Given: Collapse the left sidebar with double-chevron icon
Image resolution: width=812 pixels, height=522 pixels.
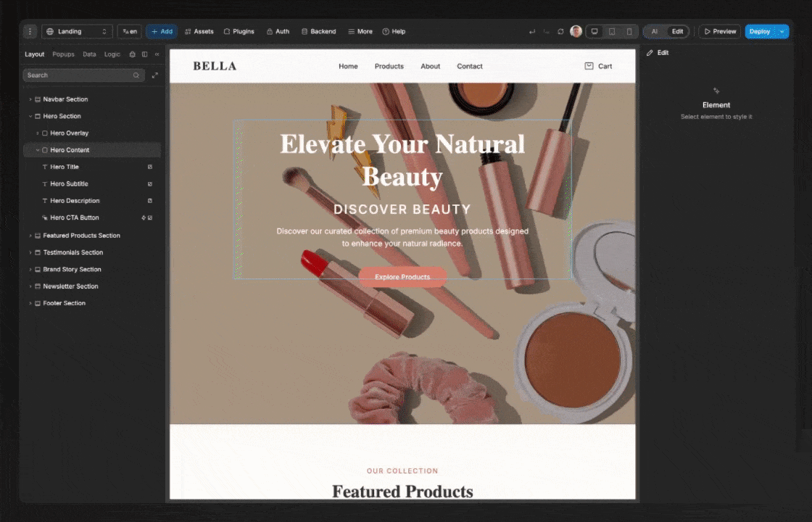Looking at the screenshot, I should pos(157,54).
